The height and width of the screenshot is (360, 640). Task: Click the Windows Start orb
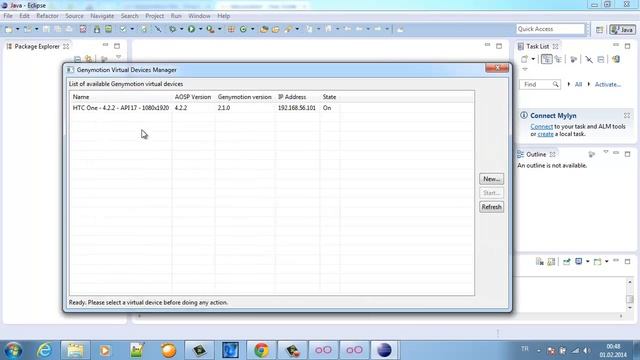click(x=13, y=350)
